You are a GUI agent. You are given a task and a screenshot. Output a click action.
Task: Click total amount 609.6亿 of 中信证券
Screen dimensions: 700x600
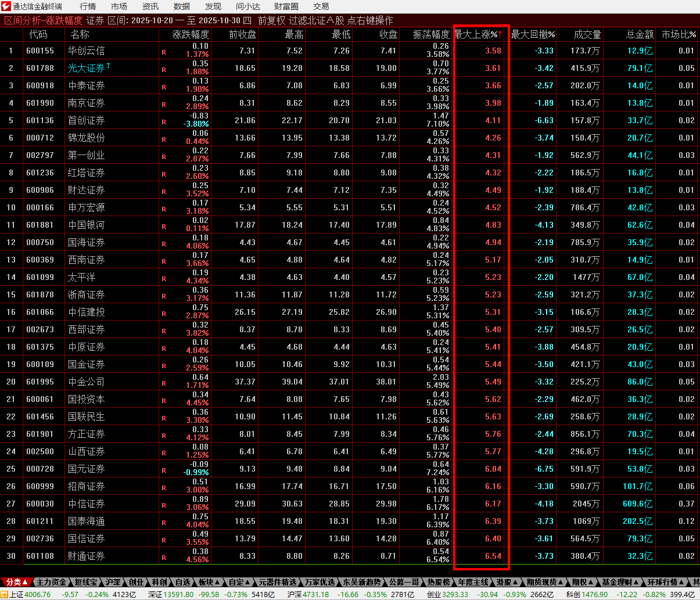[637, 504]
